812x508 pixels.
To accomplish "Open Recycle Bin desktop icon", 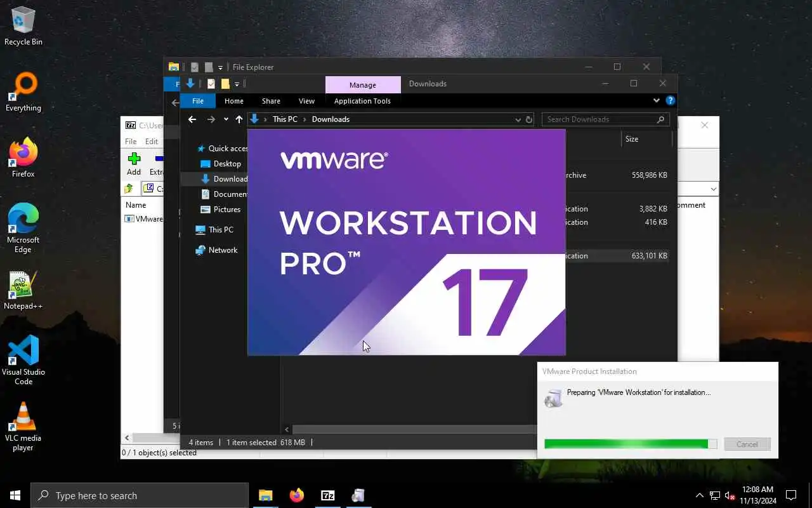I will pos(23,25).
